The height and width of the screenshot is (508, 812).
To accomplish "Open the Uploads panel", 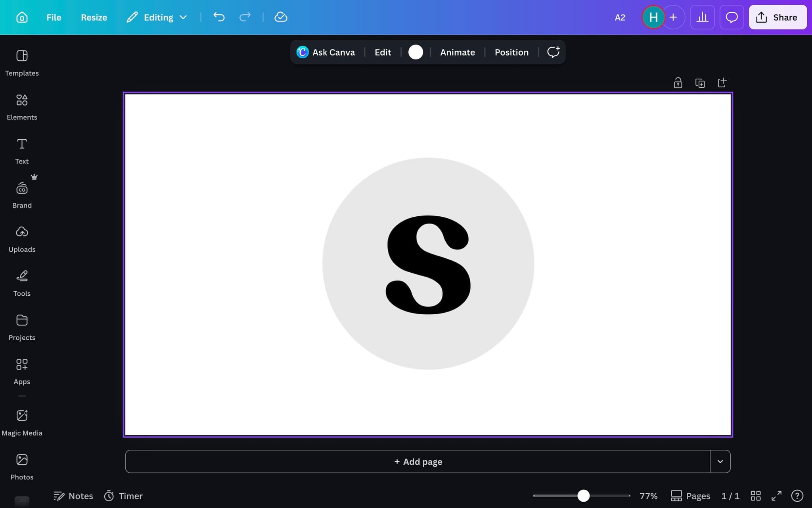I will click(x=22, y=239).
